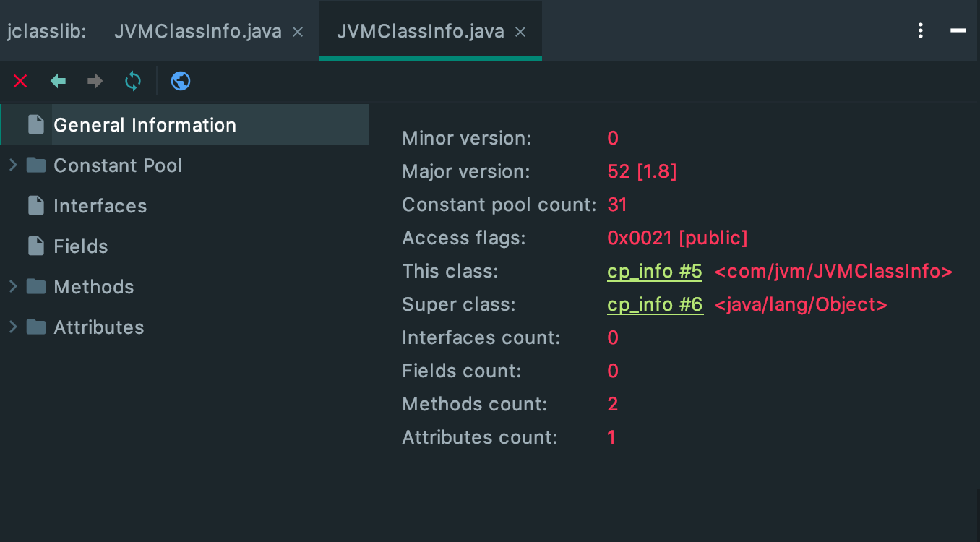Expand the Methods tree node
The width and height of the screenshot is (980, 542).
click(x=12, y=287)
